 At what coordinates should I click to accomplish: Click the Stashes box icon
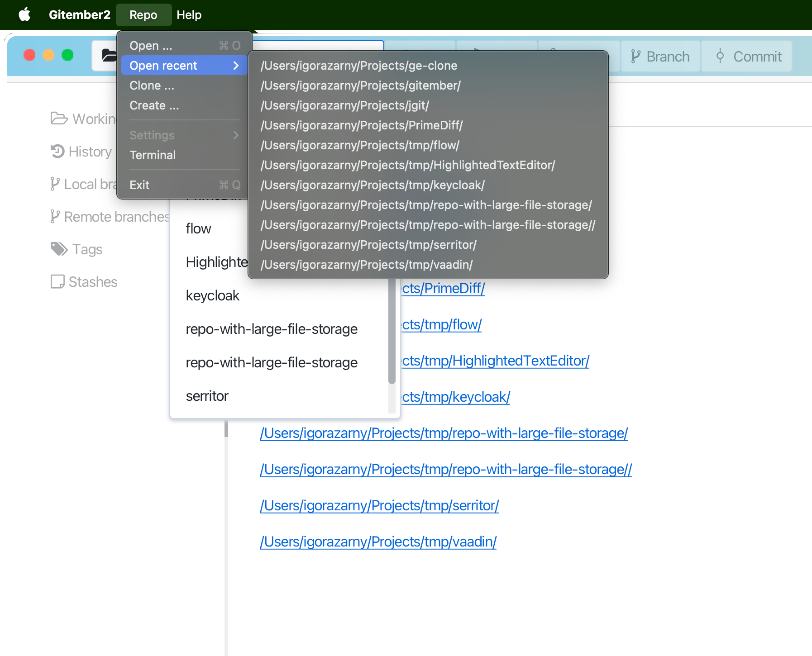click(57, 281)
